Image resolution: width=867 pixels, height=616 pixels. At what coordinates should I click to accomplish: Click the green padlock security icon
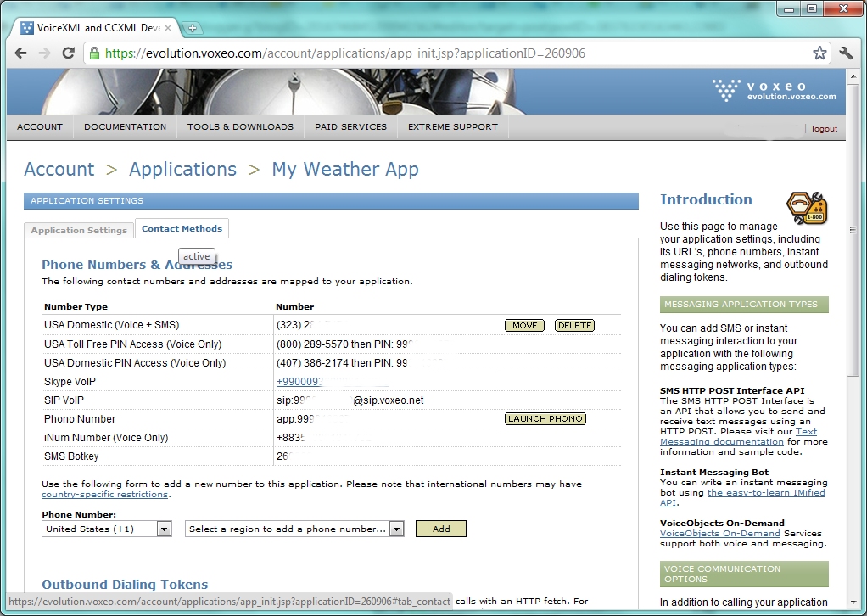point(94,53)
